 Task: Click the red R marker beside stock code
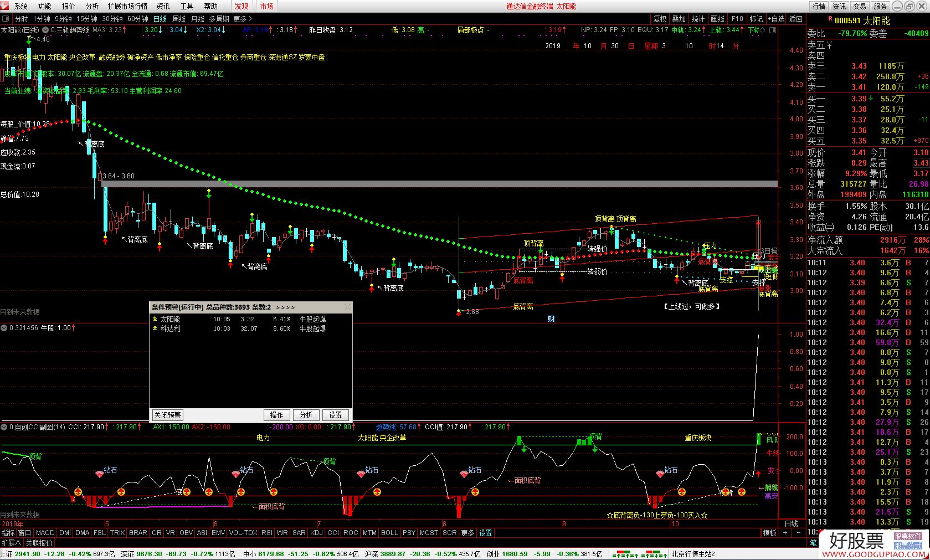point(830,19)
